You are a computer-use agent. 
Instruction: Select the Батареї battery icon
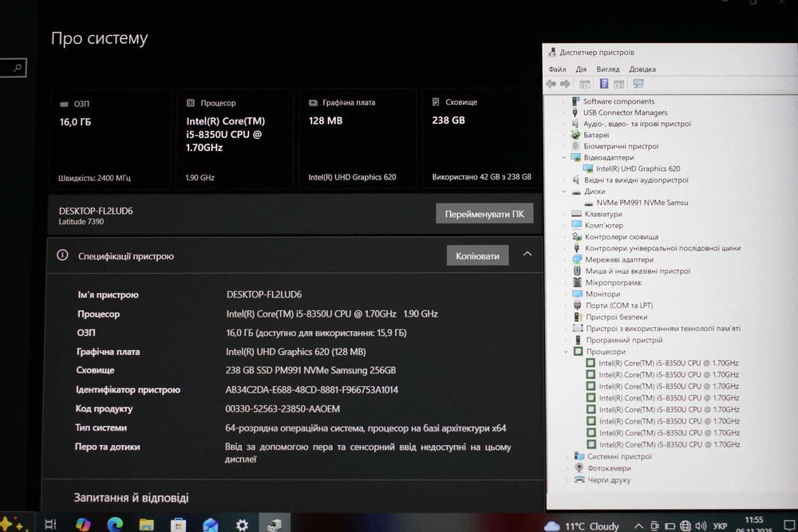click(575, 135)
